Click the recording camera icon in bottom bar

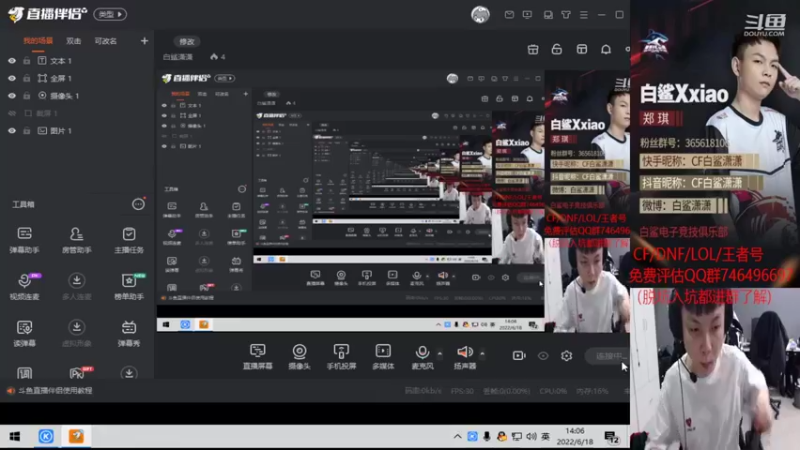point(519,355)
